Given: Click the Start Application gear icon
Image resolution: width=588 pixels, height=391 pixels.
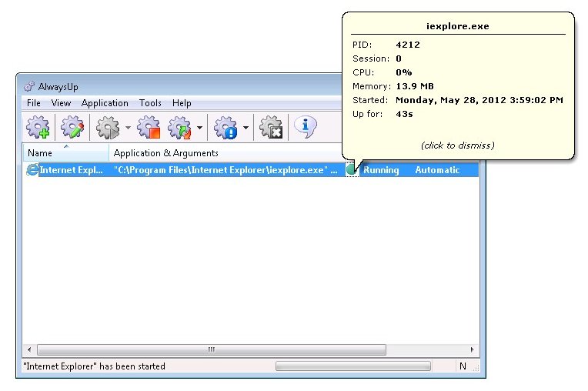Looking at the screenshot, I should point(108,128).
